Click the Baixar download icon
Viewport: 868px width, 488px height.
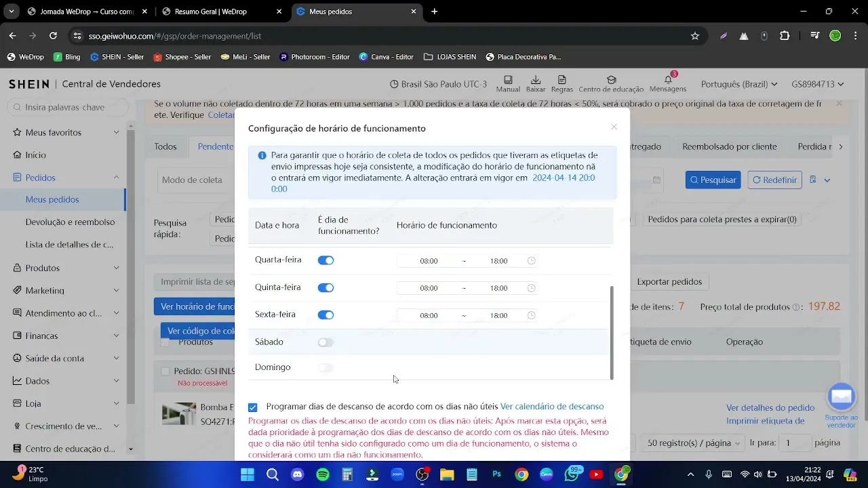535,80
